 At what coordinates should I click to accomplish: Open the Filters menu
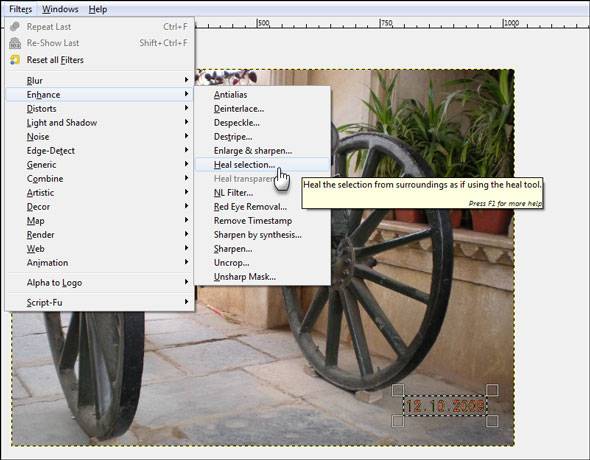(20, 9)
